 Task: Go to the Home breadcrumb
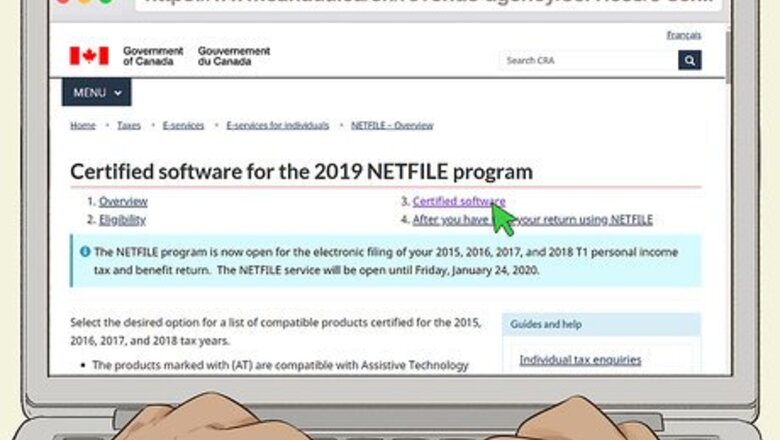pyautogui.click(x=83, y=126)
